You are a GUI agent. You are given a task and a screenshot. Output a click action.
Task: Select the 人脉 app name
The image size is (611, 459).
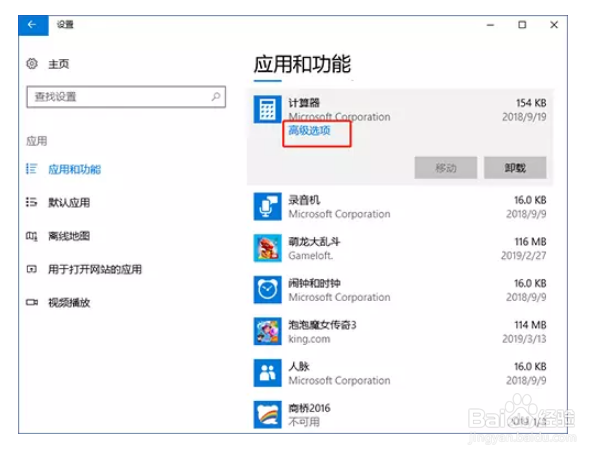pyautogui.click(x=299, y=367)
